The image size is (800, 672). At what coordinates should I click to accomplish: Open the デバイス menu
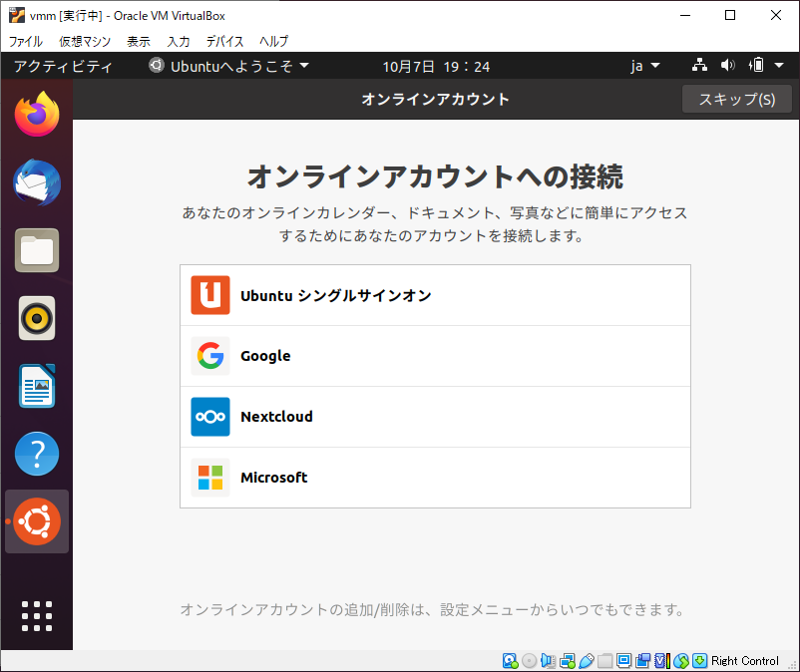tap(224, 41)
